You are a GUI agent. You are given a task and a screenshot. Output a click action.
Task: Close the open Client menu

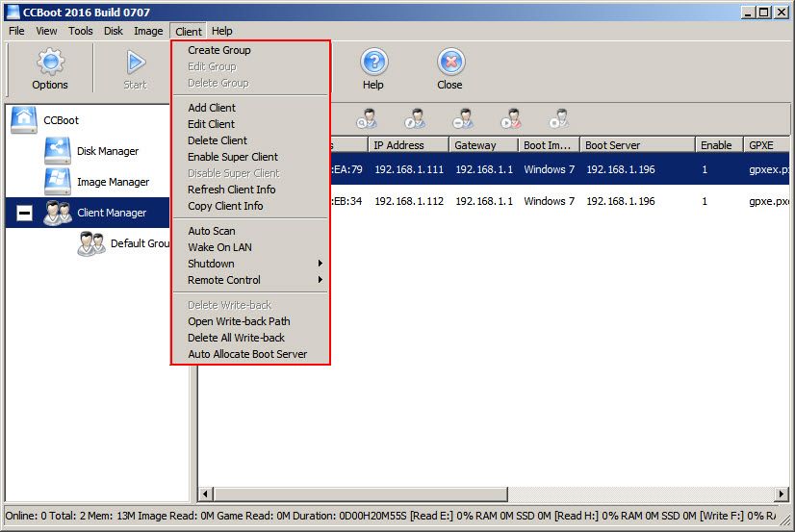pyautogui.click(x=188, y=32)
